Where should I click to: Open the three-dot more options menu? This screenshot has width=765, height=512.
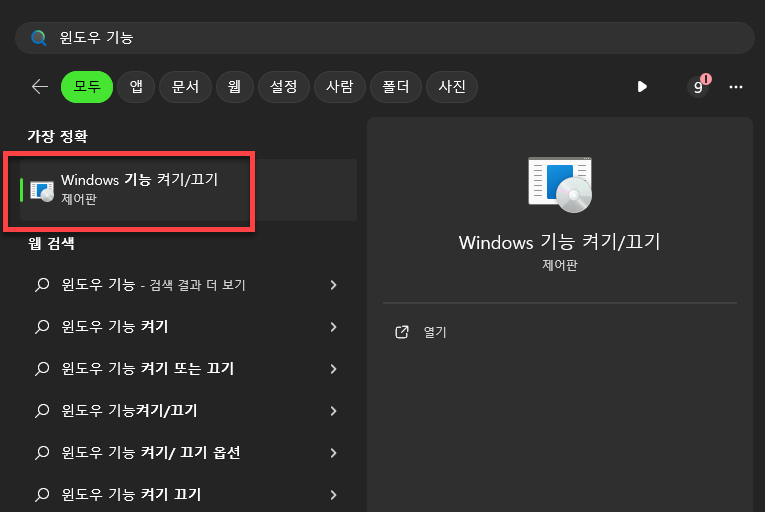(736, 87)
